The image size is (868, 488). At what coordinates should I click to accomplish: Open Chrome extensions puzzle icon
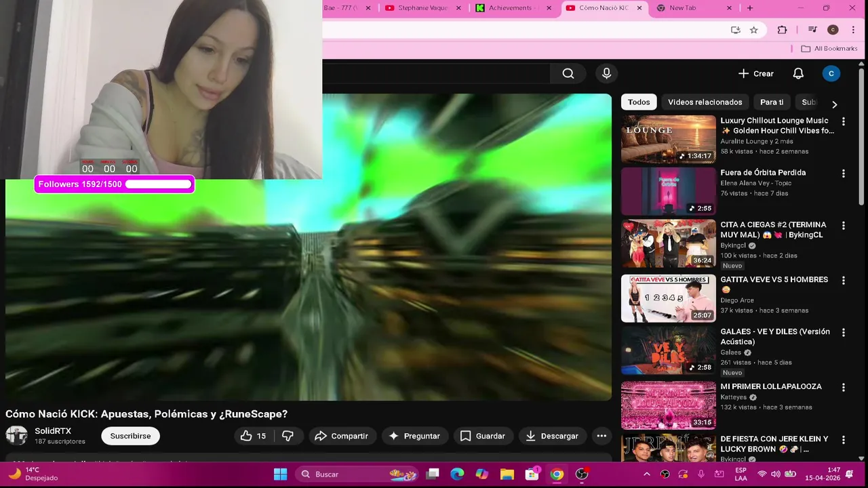tap(782, 30)
